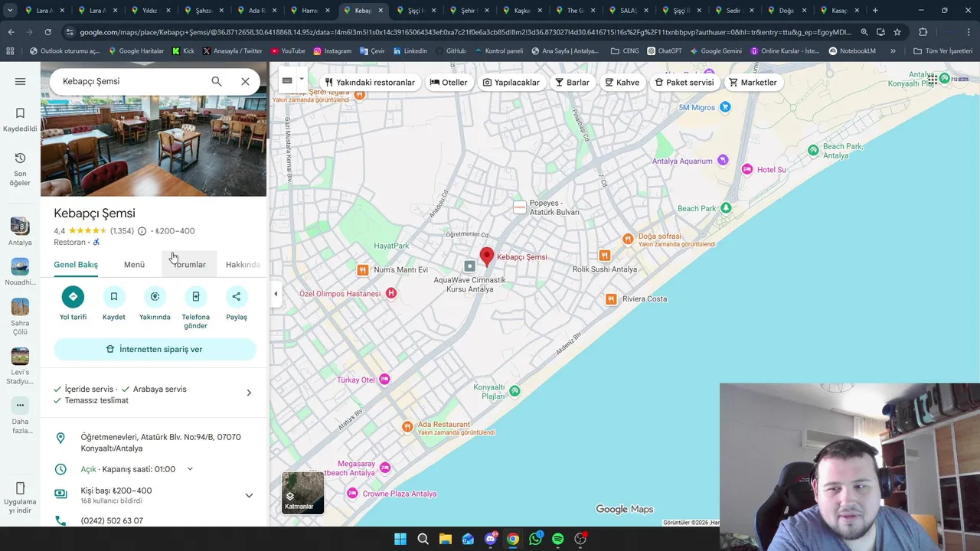Click the phone number (0242) 502 63 07
980x551 pixels.
click(112, 520)
